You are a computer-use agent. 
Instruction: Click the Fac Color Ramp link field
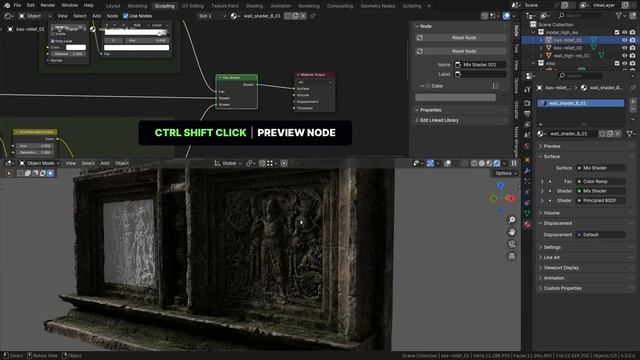600,181
